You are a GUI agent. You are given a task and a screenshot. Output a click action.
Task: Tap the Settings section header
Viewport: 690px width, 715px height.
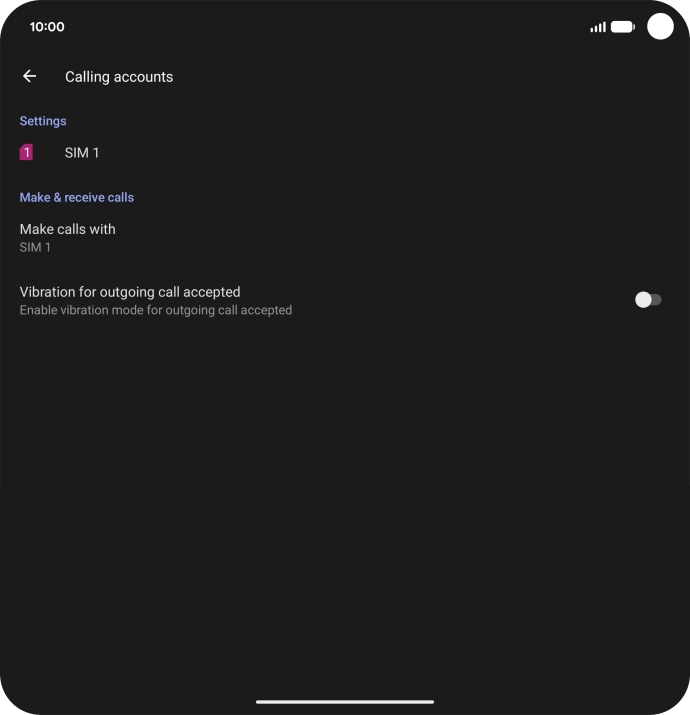point(43,121)
